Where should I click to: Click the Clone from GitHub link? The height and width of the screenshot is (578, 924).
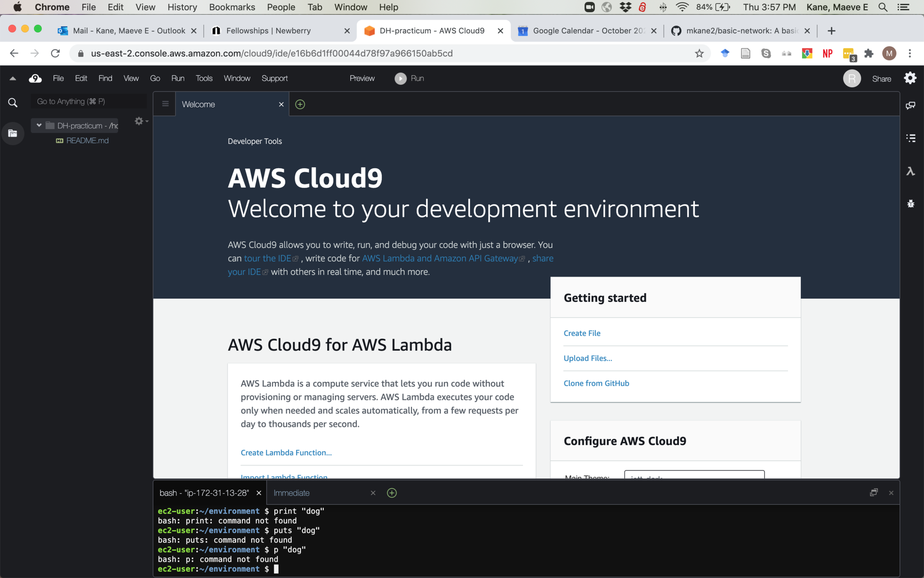pos(596,383)
